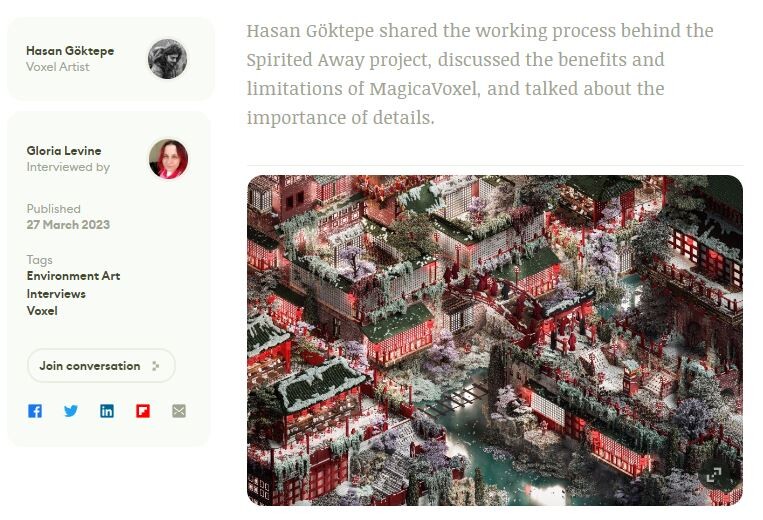Click Hasan Göktepe's profile photo
The height and width of the screenshot is (520, 763).
click(167, 59)
